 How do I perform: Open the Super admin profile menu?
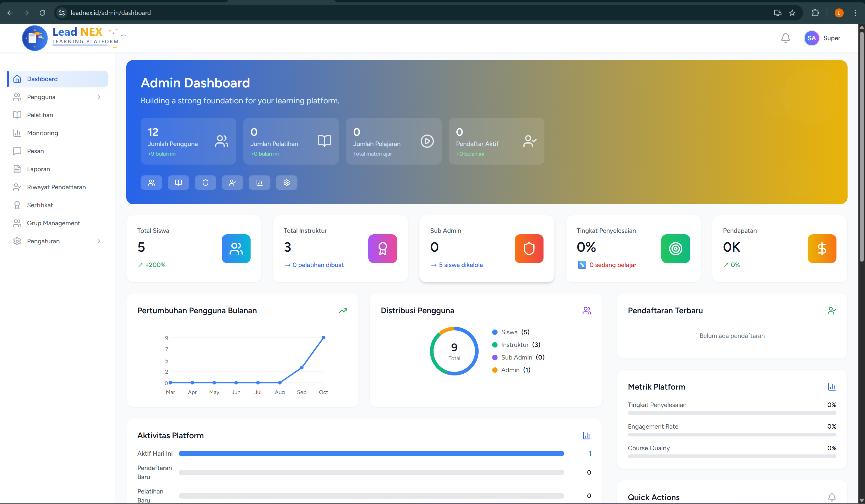click(822, 38)
